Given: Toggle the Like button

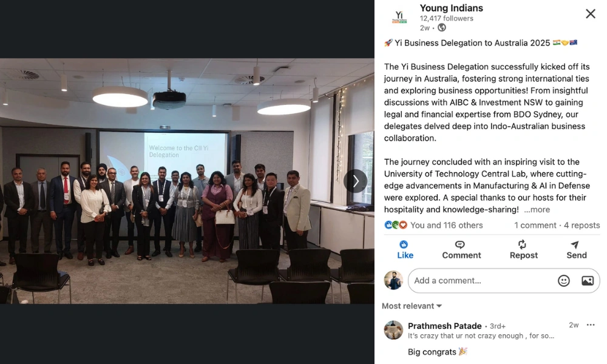Looking at the screenshot, I should tap(405, 250).
